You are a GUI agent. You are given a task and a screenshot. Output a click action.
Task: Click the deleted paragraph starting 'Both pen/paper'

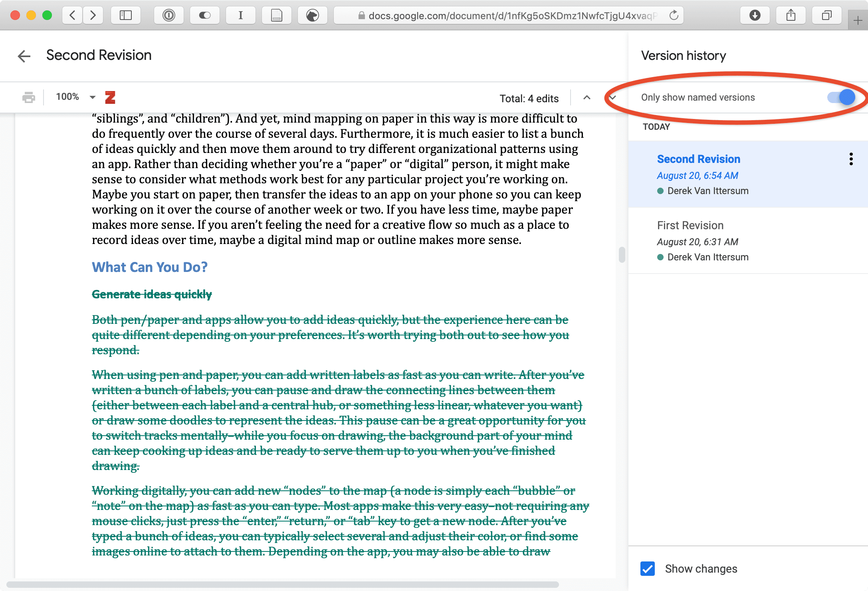331,335
